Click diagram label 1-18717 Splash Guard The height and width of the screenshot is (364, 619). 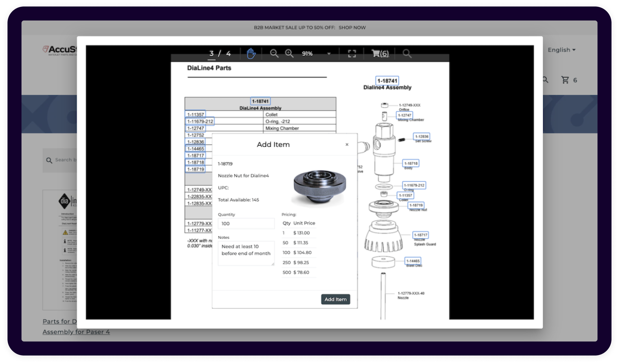pos(420,235)
